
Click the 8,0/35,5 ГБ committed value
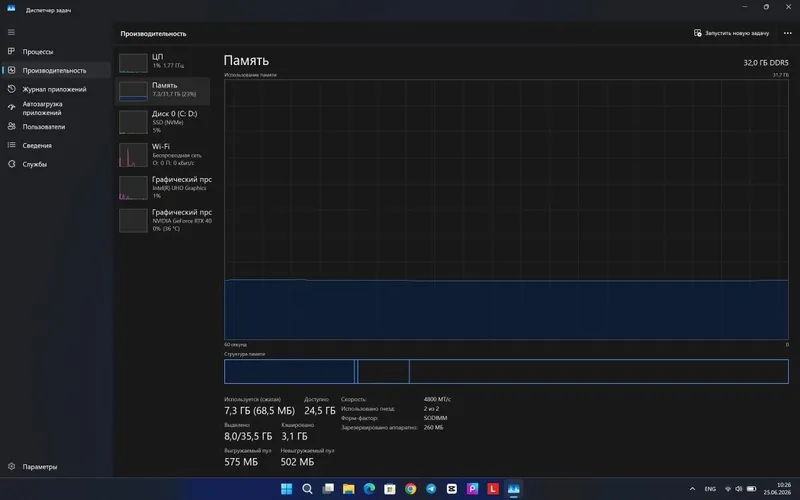click(x=248, y=436)
